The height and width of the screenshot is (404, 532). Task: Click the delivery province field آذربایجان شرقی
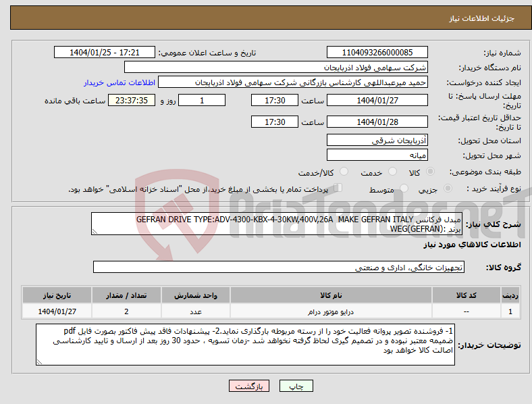pos(377,140)
